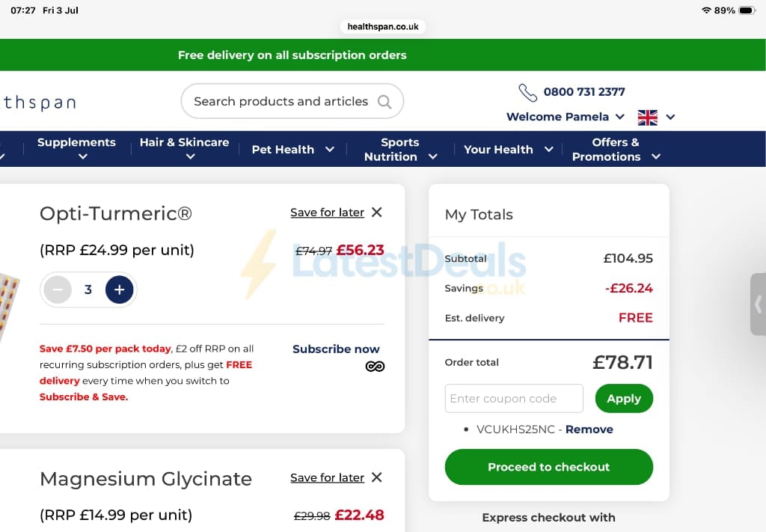Click the -£26.24 savings value
766x532 pixels.
[628, 288]
